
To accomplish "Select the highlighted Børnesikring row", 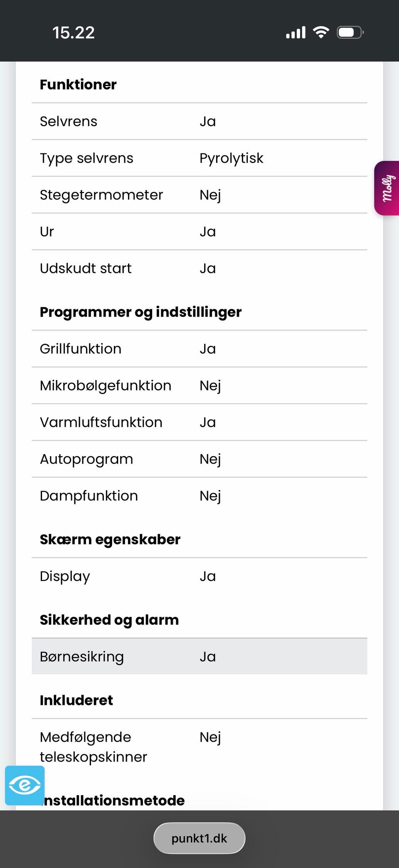I will (x=199, y=656).
